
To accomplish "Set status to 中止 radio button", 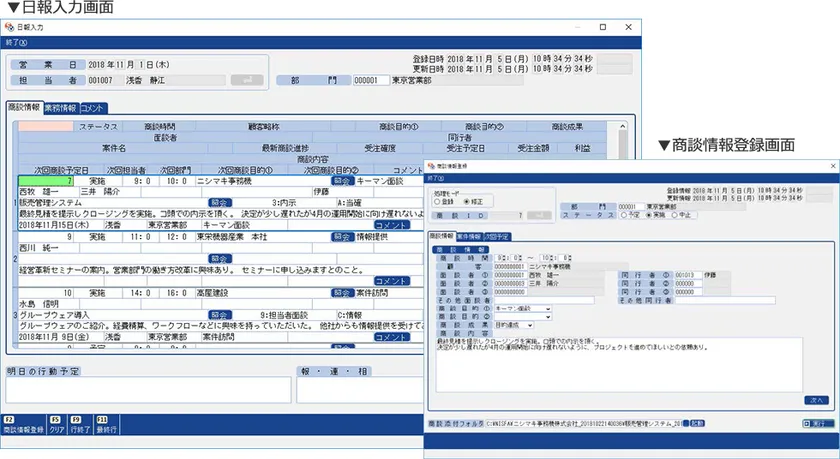I will coord(674,215).
